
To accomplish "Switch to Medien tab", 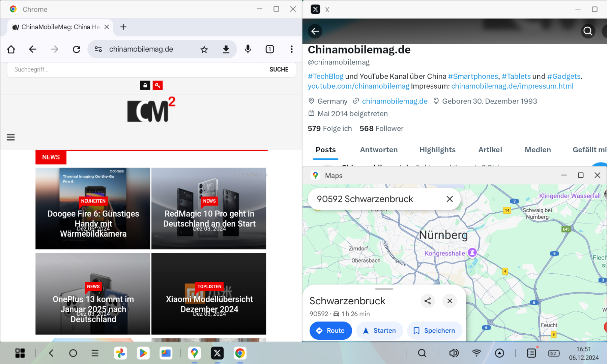I will pos(538,150).
